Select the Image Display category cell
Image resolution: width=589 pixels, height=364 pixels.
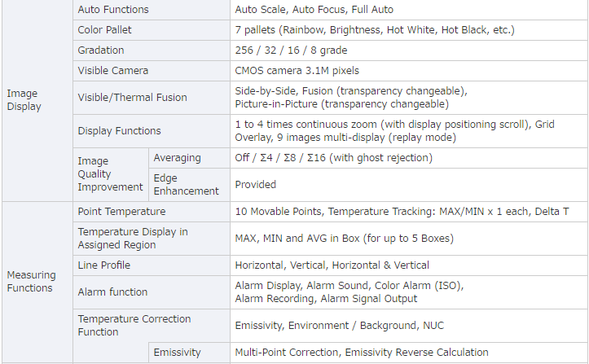tap(37, 100)
